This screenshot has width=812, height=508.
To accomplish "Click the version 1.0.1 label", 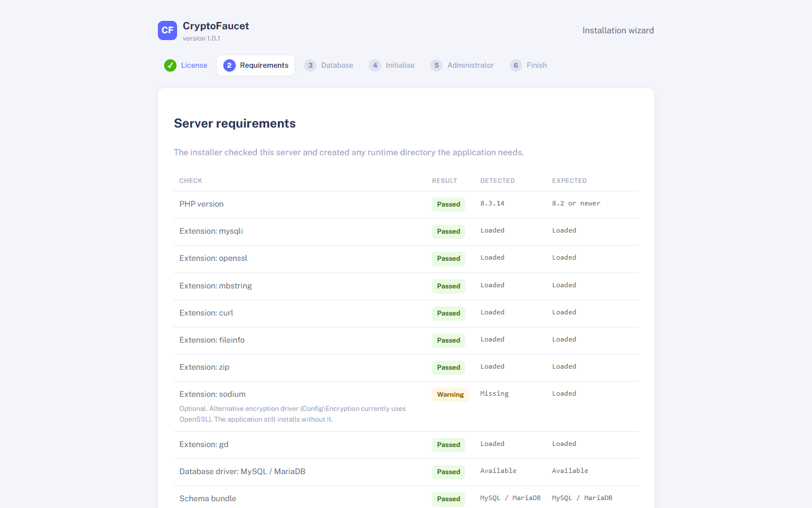I will [201, 38].
